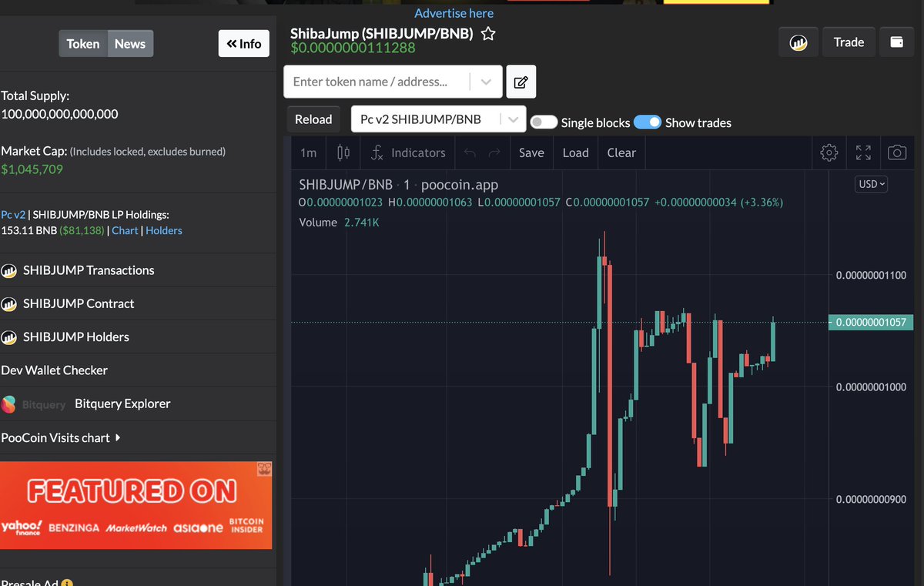Change the 1m timeframe interval
The height and width of the screenshot is (586, 924).
click(x=308, y=152)
